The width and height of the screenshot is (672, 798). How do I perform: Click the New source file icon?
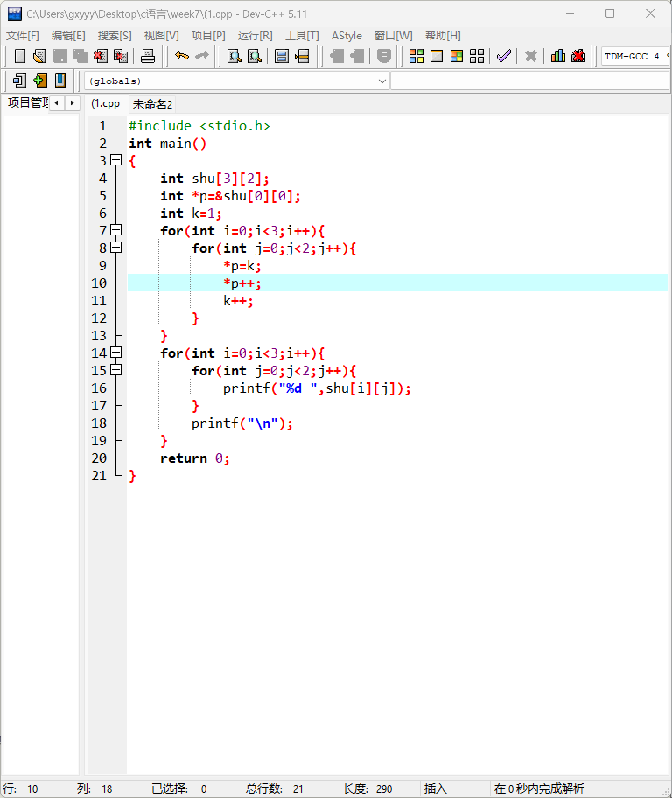pyautogui.click(x=20, y=56)
